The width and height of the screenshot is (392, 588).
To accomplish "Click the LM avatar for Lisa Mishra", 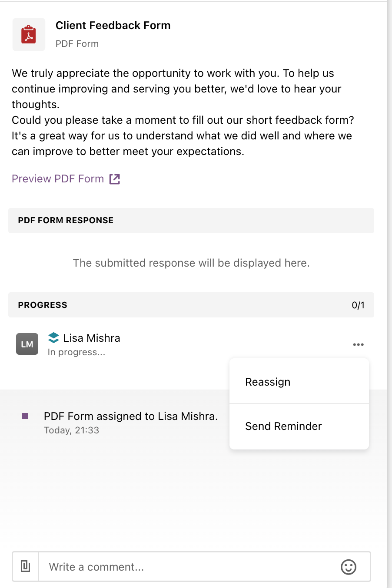I will (x=27, y=344).
